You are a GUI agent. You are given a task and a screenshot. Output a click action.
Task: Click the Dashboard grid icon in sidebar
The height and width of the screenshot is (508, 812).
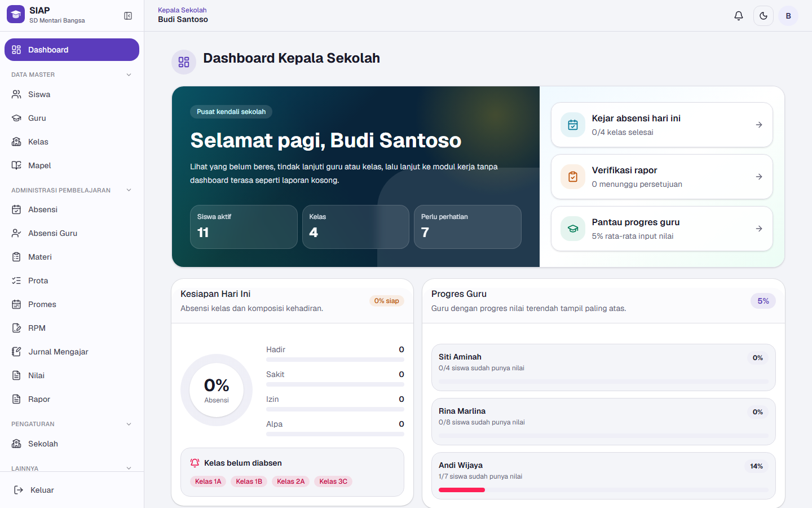coord(16,50)
